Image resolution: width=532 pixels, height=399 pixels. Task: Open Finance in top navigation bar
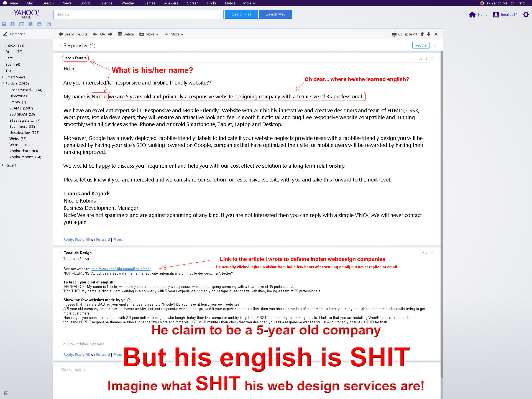click(x=106, y=3)
